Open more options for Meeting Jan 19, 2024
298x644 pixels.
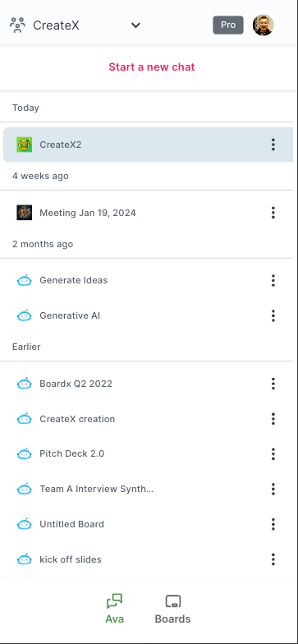273,213
